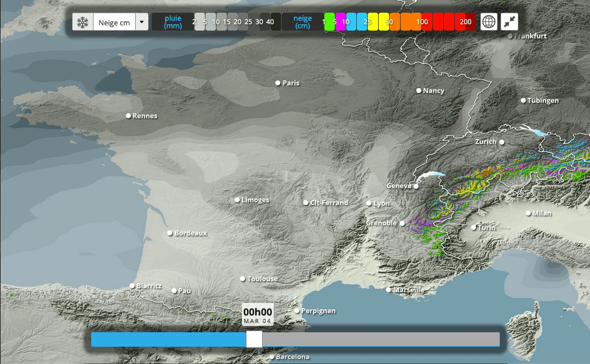Jump ahead on the grey timeline track
The width and height of the screenshot is (590, 364).
pyautogui.click(x=381, y=339)
